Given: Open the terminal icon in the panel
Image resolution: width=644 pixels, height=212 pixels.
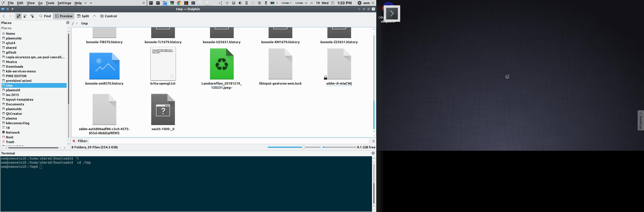Looking at the screenshot, I should (x=158, y=3).
